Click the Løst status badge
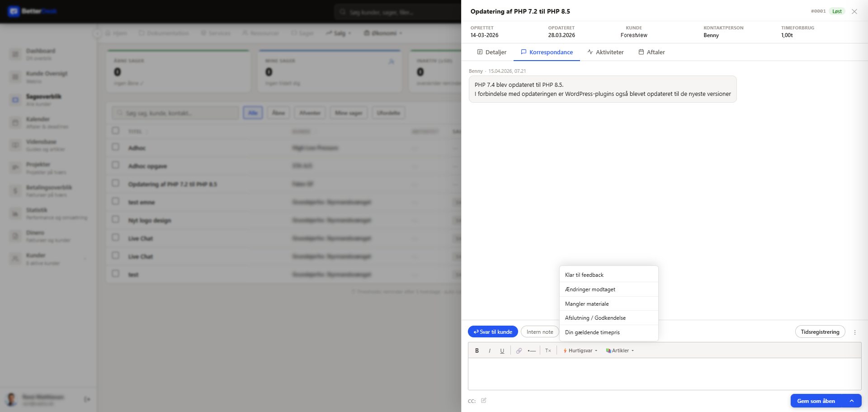 tap(837, 11)
